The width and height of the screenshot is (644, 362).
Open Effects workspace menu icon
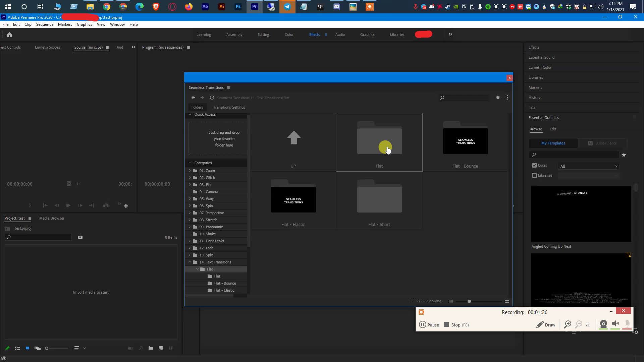[326, 35]
